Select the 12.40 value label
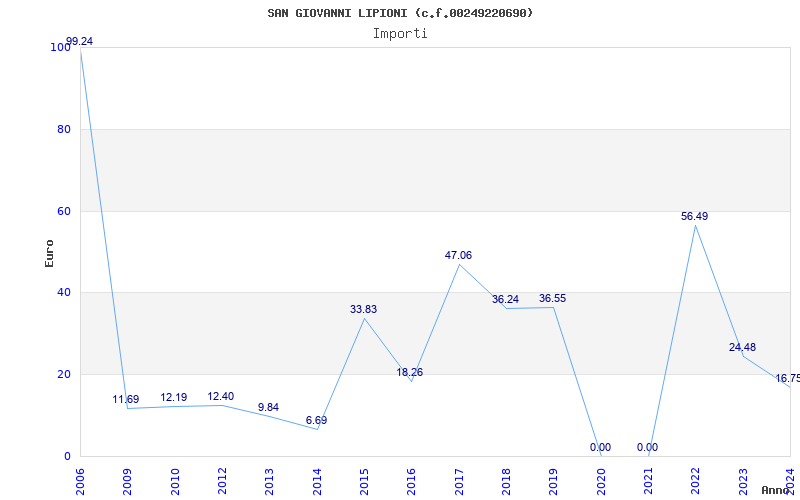The image size is (800, 500). coord(221,396)
